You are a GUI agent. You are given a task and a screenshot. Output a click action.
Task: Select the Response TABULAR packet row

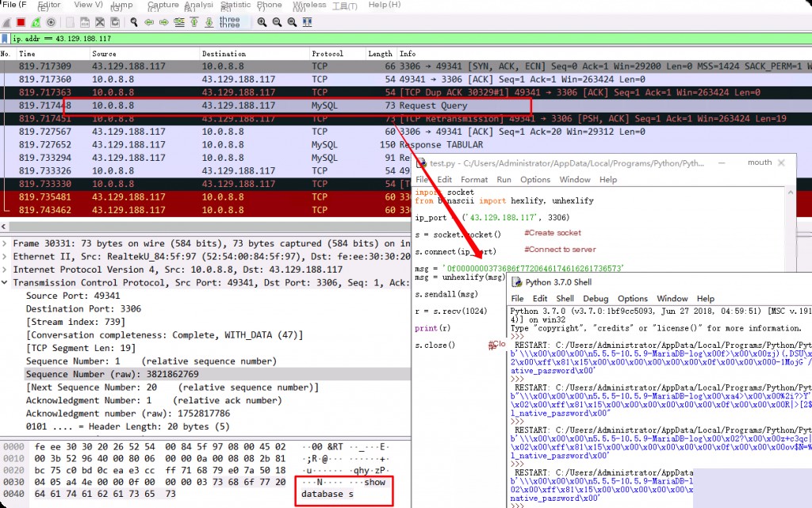tap(406, 145)
